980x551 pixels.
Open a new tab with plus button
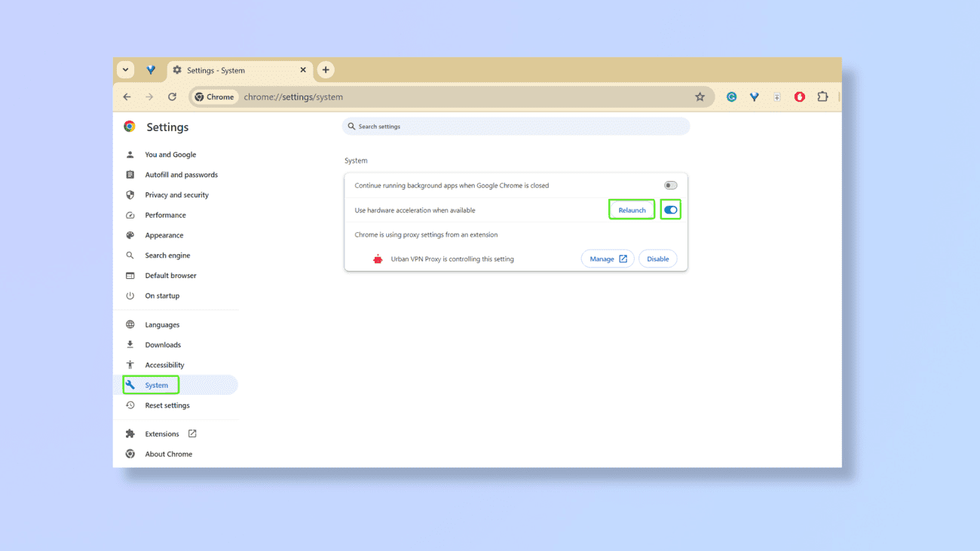pos(326,70)
